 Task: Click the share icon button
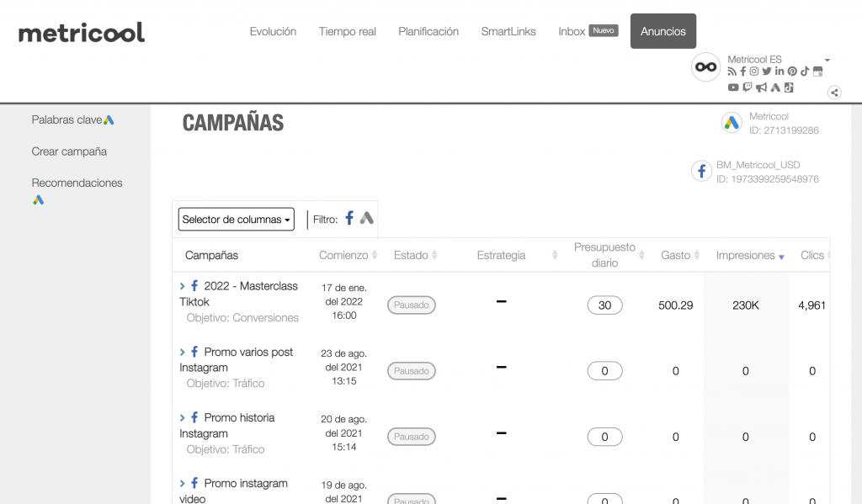(x=834, y=93)
